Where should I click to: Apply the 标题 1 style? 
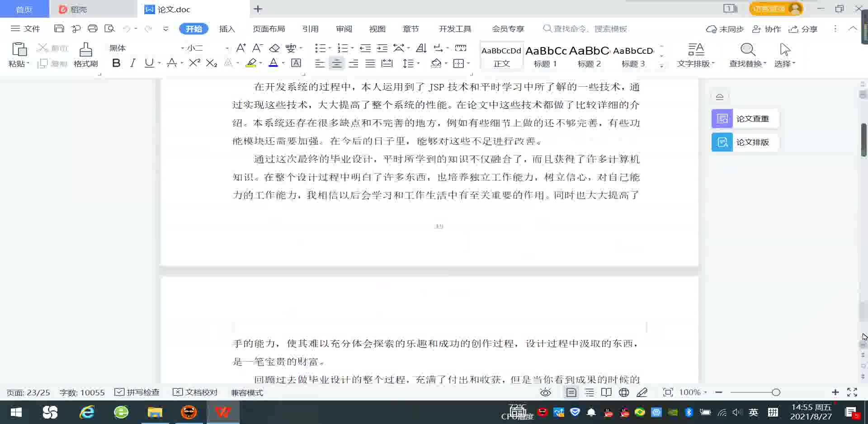545,56
